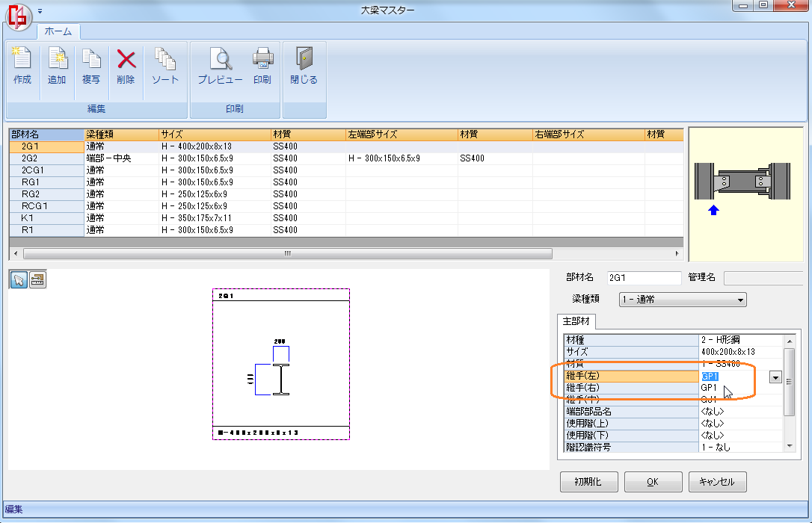Click the 削除 (Delete) red X icon
The image size is (812, 523).
[x=126, y=66]
